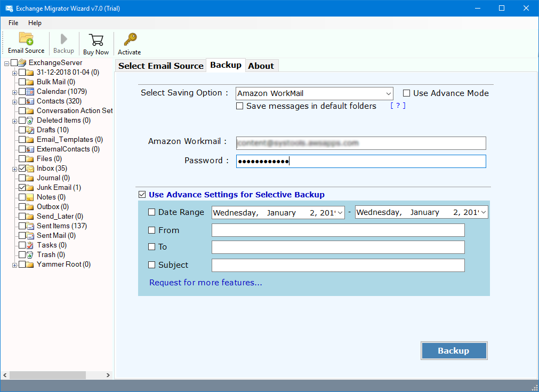Click the folder tree scroll left arrow
Viewport: 539px width, 392px height.
pos(5,375)
